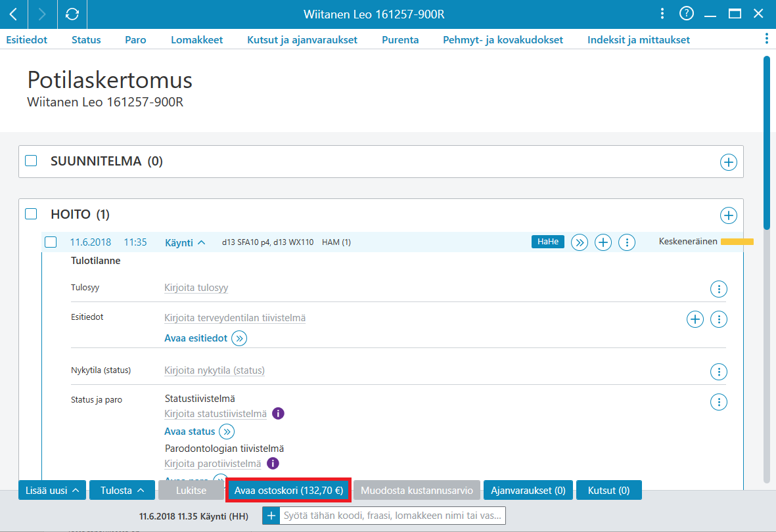
Task: Click the plus icon on Esitiedot row
Action: [x=695, y=319]
